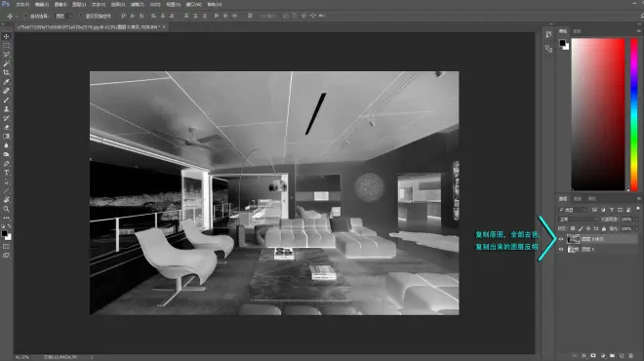Open the layer filter type dropdown
This screenshot has width=644, height=361.
click(x=573, y=210)
